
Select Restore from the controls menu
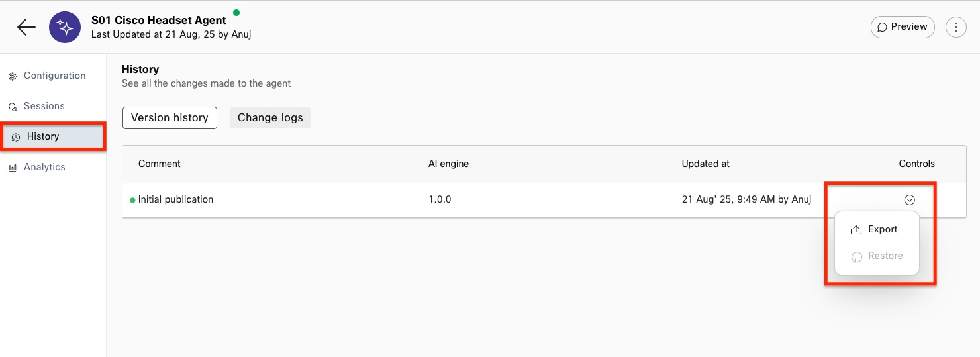(885, 256)
